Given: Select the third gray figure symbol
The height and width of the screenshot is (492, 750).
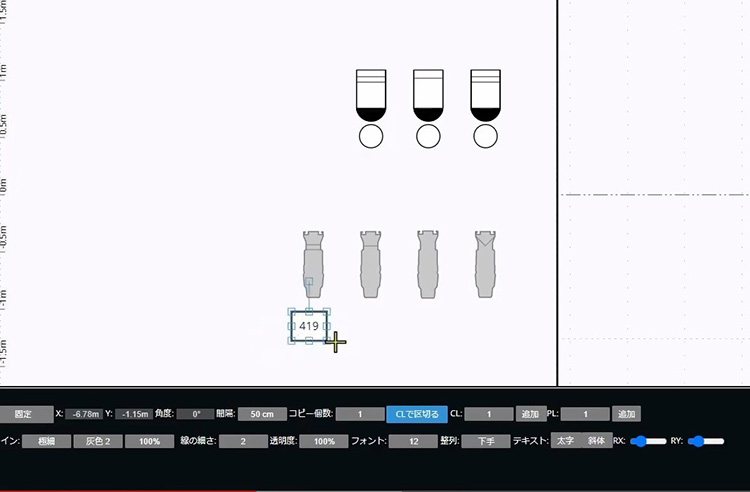Looking at the screenshot, I should point(428,263).
